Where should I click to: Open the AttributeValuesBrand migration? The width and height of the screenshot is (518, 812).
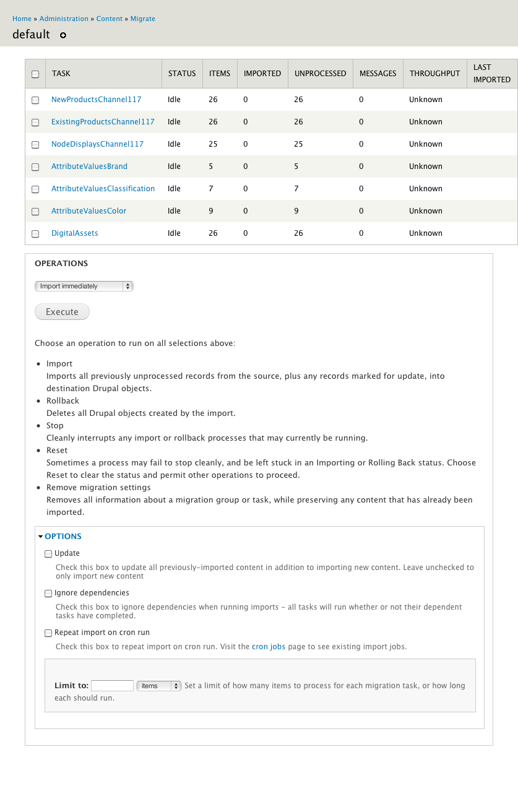(x=88, y=166)
